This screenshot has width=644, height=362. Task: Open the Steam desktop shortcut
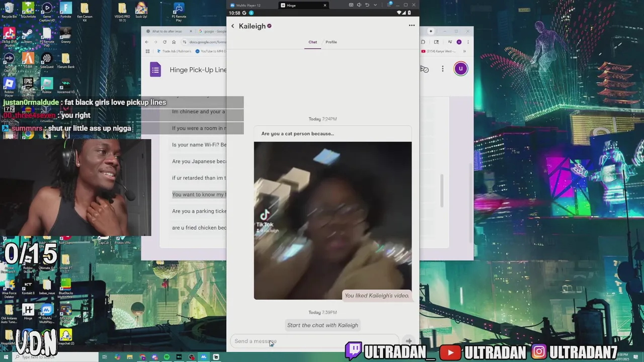point(28,36)
